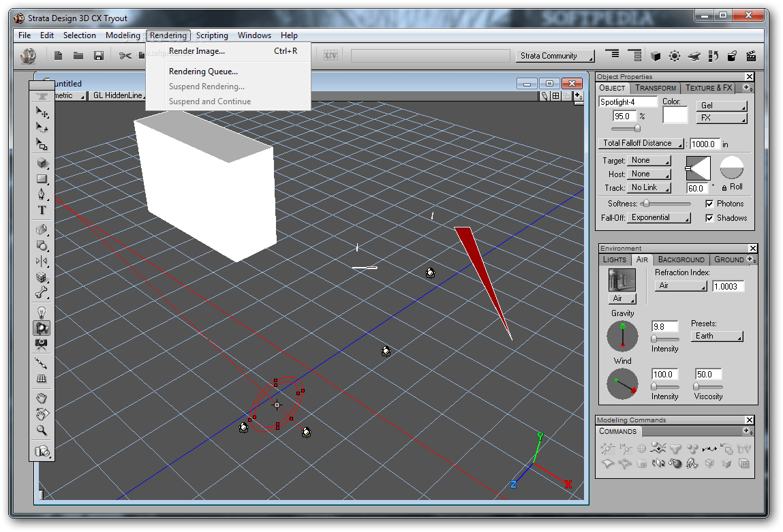783x532 pixels.
Task: Click the Cut scissors toolbar icon
Action: click(x=125, y=55)
